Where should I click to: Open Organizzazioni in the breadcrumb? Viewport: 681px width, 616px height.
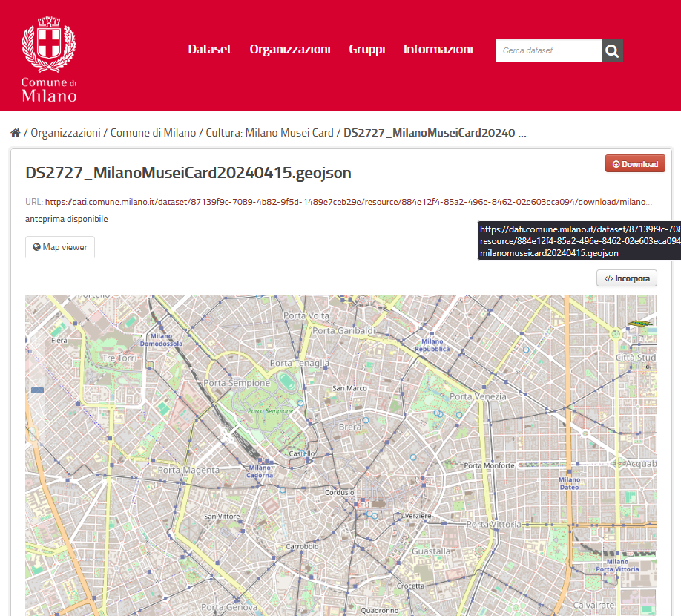pyautogui.click(x=65, y=133)
